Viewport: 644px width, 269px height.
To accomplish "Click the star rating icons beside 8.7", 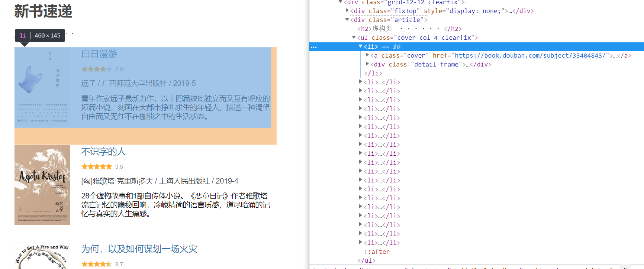I will 97,264.
